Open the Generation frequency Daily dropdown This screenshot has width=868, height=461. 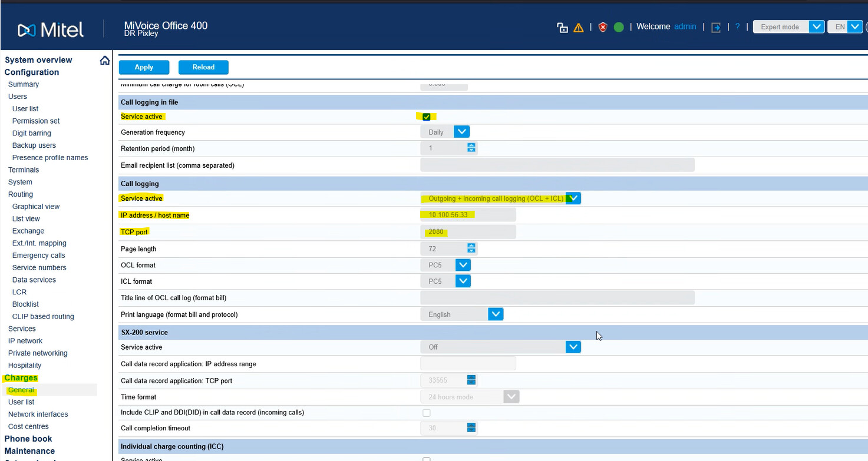click(x=445, y=132)
